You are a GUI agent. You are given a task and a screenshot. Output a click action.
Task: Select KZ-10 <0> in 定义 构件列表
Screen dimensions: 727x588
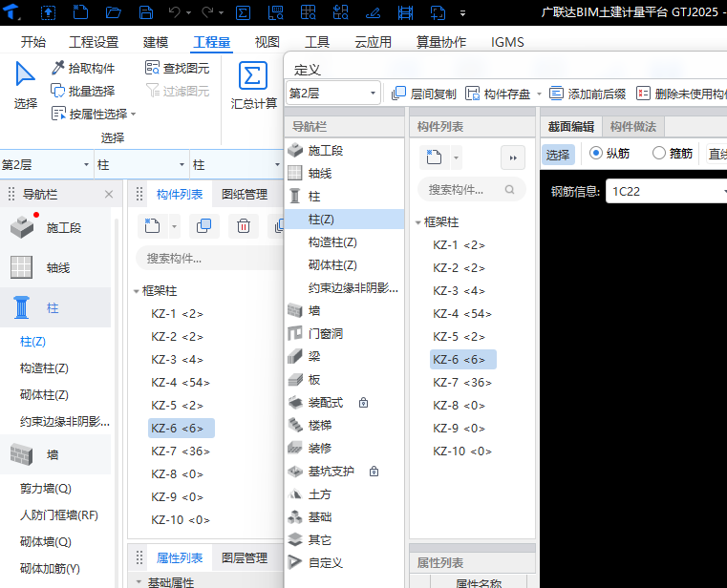[x=462, y=451]
